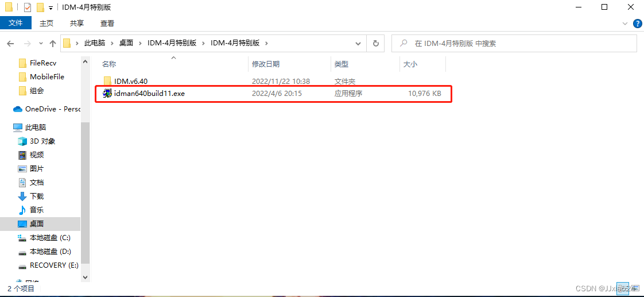Open the quick access toolbar customize dropdown
Viewport: 644px width, 297px height.
click(51, 8)
